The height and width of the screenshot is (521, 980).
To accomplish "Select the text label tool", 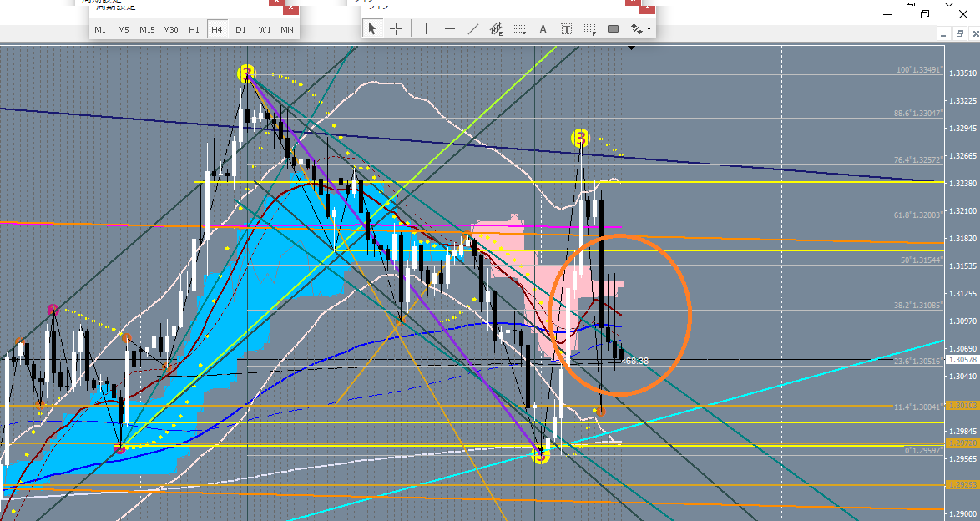I will [x=566, y=28].
